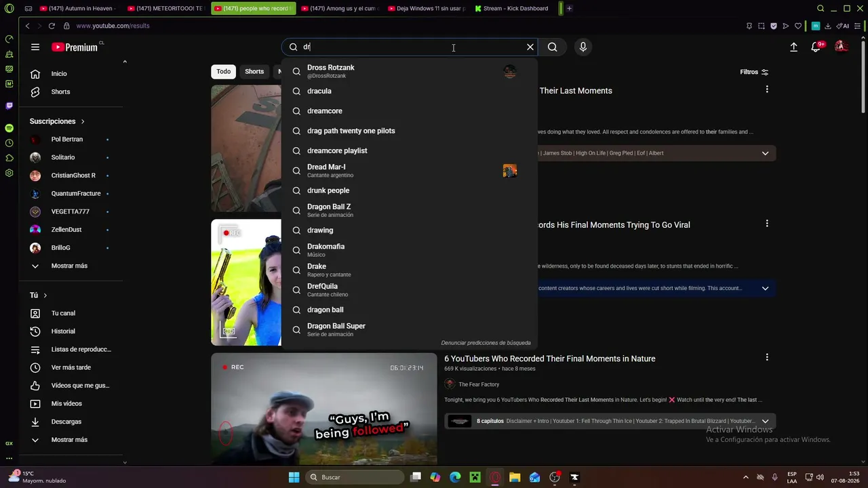Open Easy Setup sliders icon in toolbar

[x=857, y=26]
